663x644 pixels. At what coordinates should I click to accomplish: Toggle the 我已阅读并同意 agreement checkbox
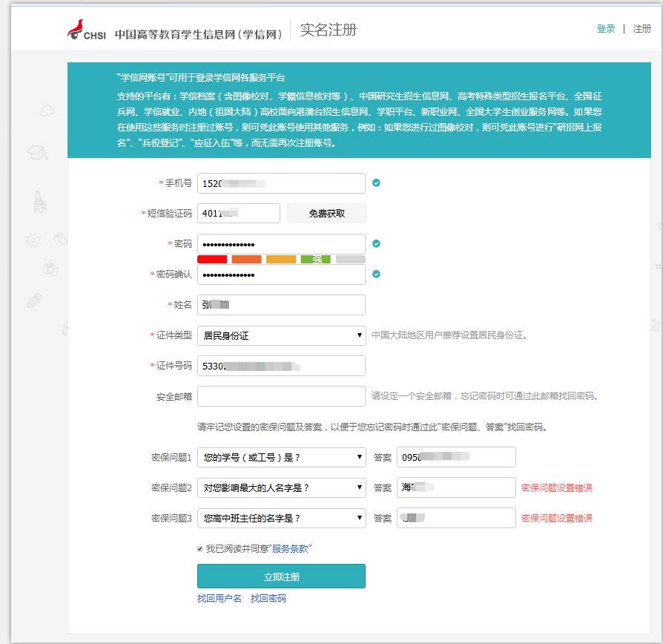tap(200, 548)
